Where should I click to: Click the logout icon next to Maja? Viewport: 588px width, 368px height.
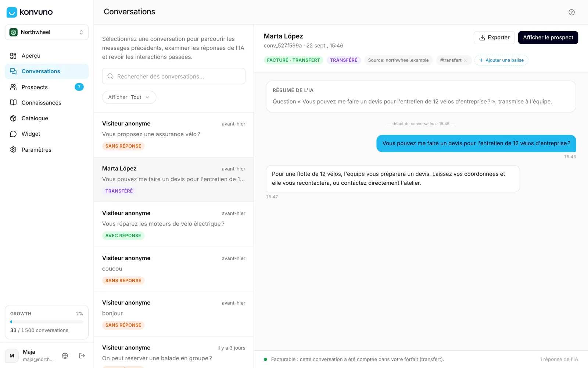pos(82,355)
